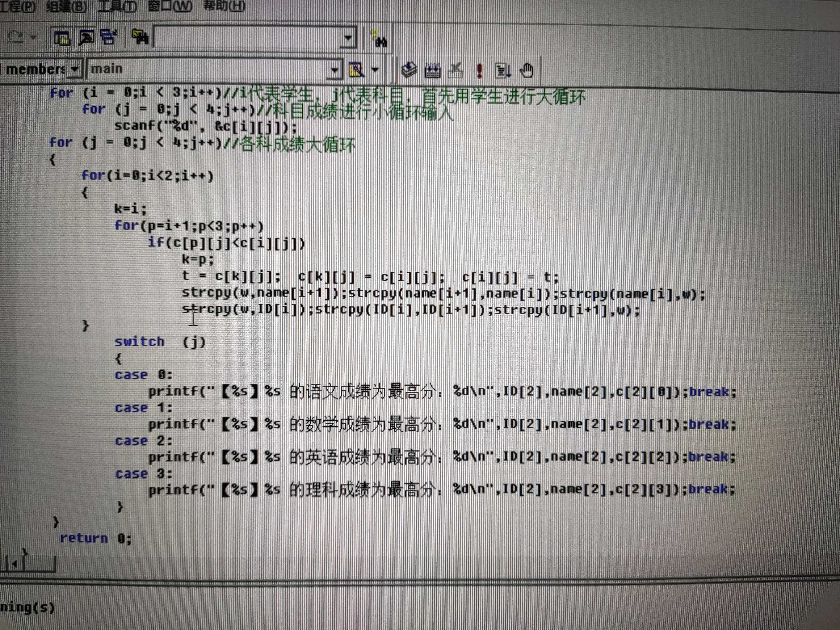Click the Stop Build icon
840x630 pixels.
[x=456, y=71]
